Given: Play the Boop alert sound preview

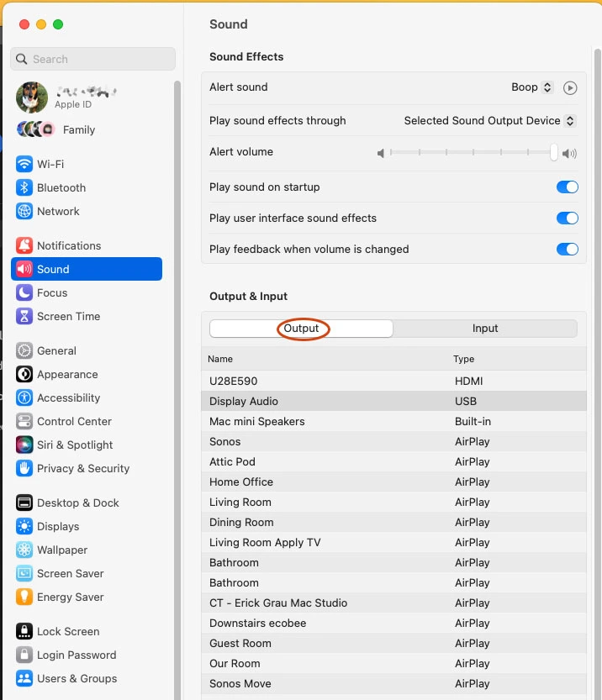Looking at the screenshot, I should pos(570,87).
